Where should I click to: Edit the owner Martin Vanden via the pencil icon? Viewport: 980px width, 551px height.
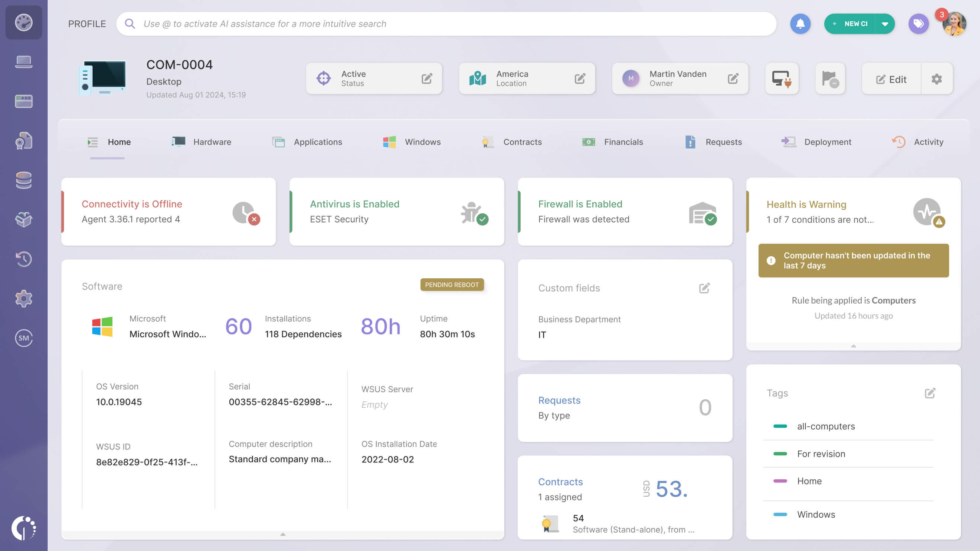(733, 79)
